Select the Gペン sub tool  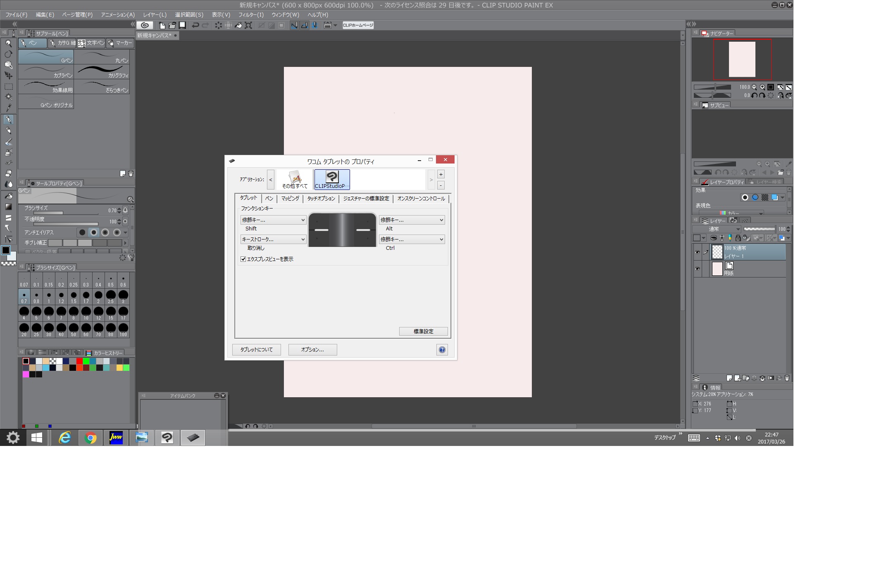tap(46, 57)
